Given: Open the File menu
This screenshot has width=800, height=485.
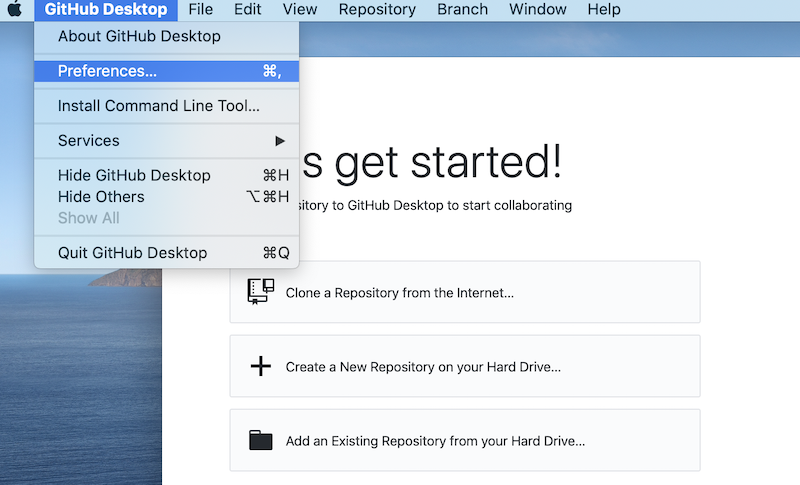Looking at the screenshot, I should coord(201,10).
